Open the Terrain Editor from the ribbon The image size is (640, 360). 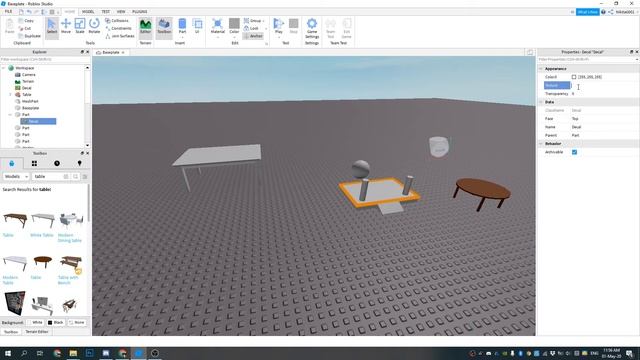[145, 26]
